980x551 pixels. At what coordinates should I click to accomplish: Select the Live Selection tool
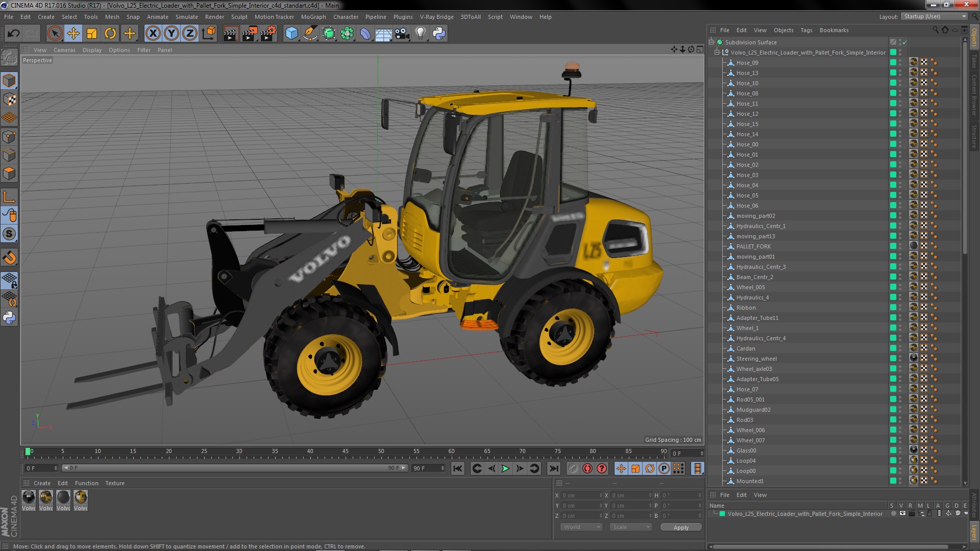pyautogui.click(x=55, y=34)
